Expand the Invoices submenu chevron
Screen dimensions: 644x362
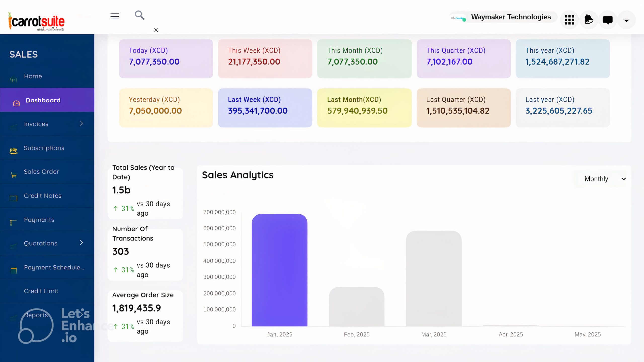coord(81,123)
